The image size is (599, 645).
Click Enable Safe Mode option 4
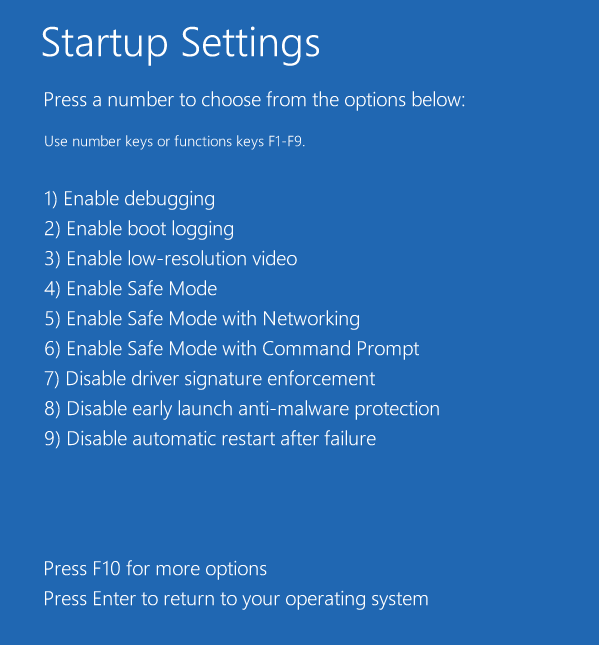tap(130, 289)
